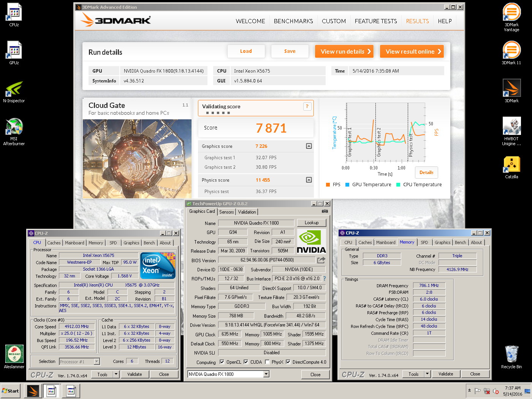Screen dimensions: 532x399
Task: Open 3DMark Vantage desktop shortcut
Action: coord(511,17)
